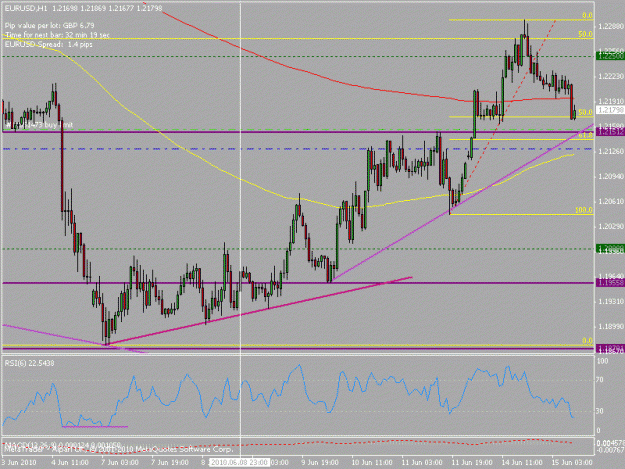Screen dimensions: 625x469
Task: Click the '9 Jun 19:00' time axis label
Action: (320, 462)
